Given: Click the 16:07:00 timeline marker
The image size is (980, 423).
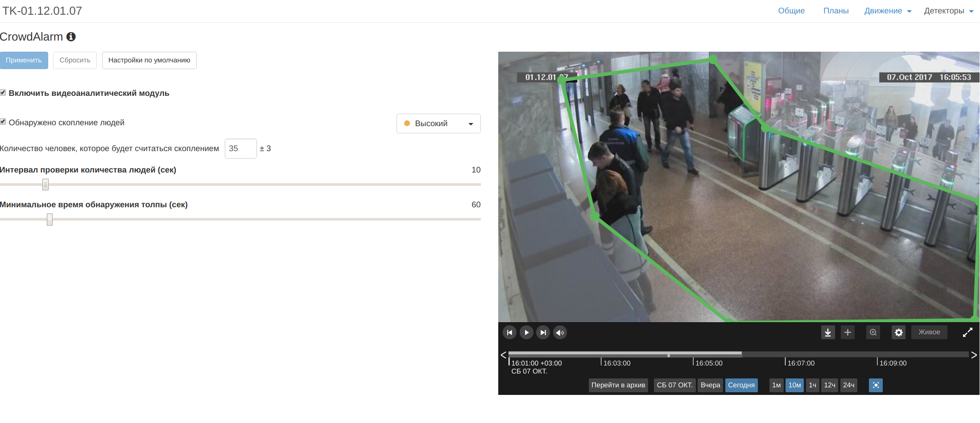Looking at the screenshot, I should (x=801, y=363).
